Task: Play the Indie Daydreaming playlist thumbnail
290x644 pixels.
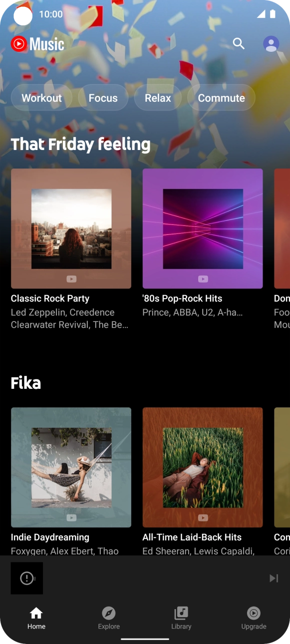Action: [x=71, y=468]
